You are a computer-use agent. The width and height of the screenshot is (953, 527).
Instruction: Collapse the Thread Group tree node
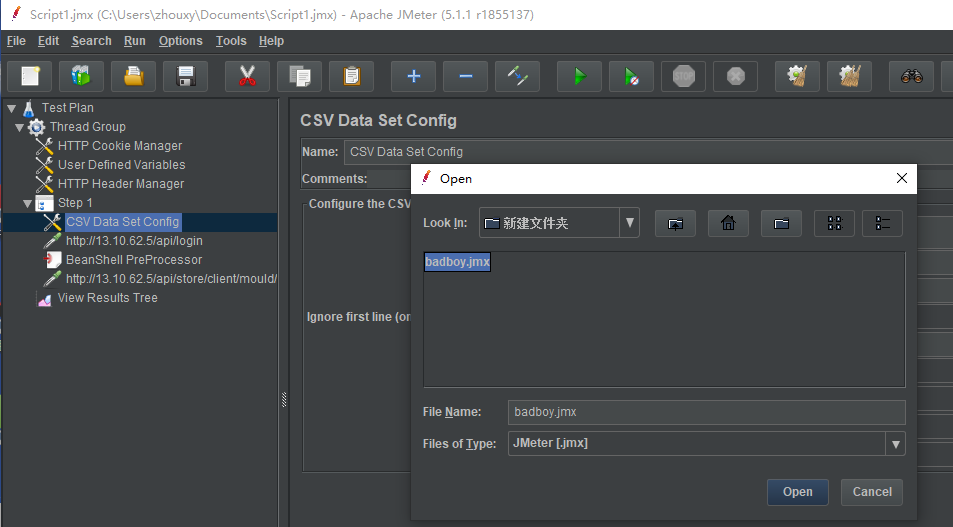(x=19, y=128)
